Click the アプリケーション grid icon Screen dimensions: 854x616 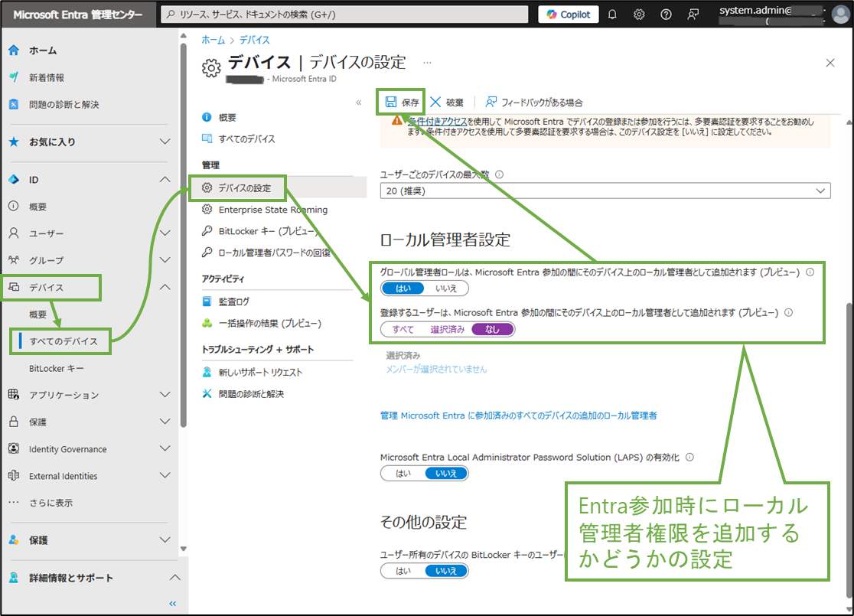tap(15, 394)
